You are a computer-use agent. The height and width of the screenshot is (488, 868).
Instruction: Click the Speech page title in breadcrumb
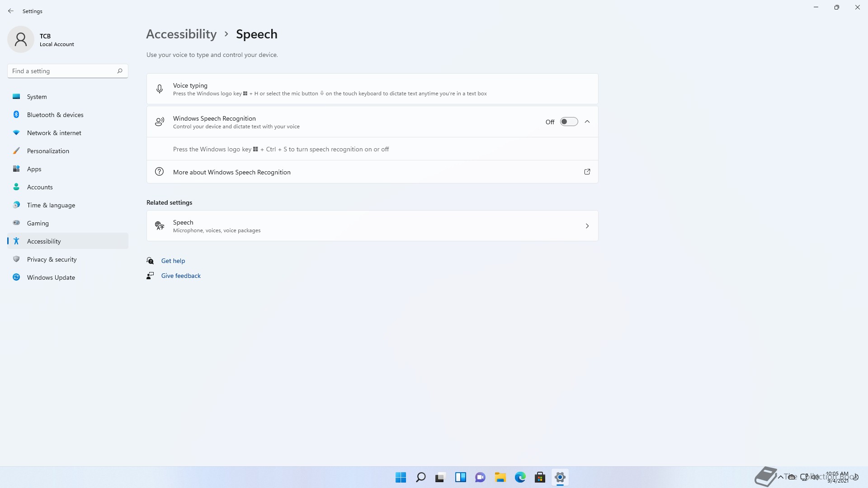[256, 34]
